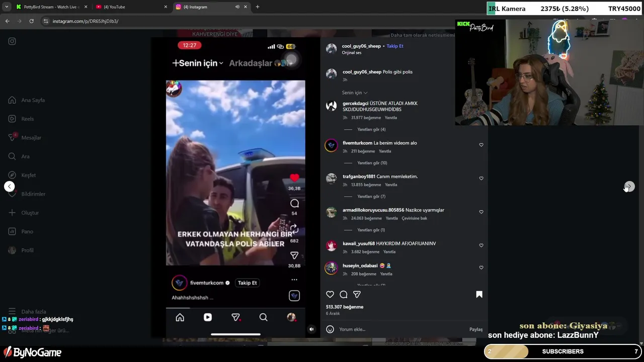
Task: Like the fivemturkcom comment
Action: pyautogui.click(x=481, y=145)
